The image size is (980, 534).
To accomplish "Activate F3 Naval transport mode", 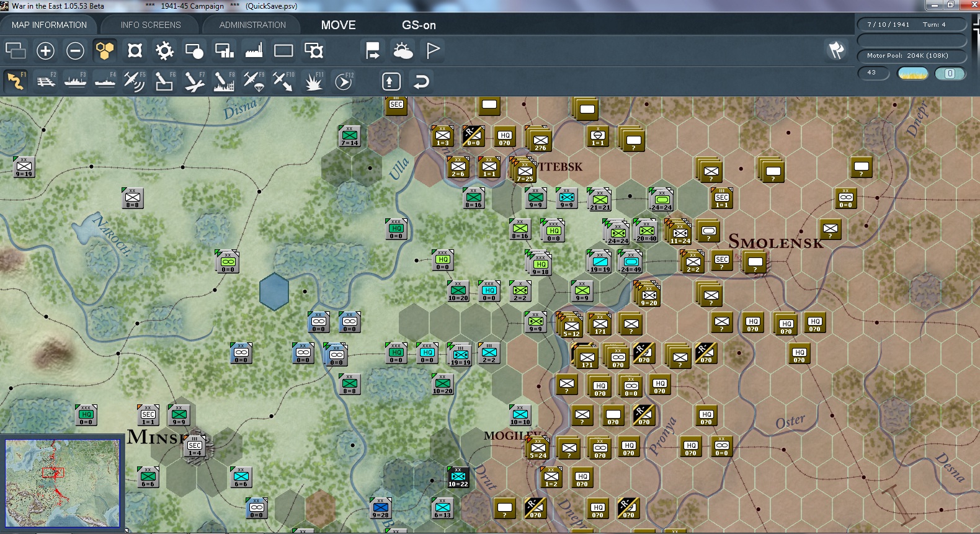I will tap(75, 81).
